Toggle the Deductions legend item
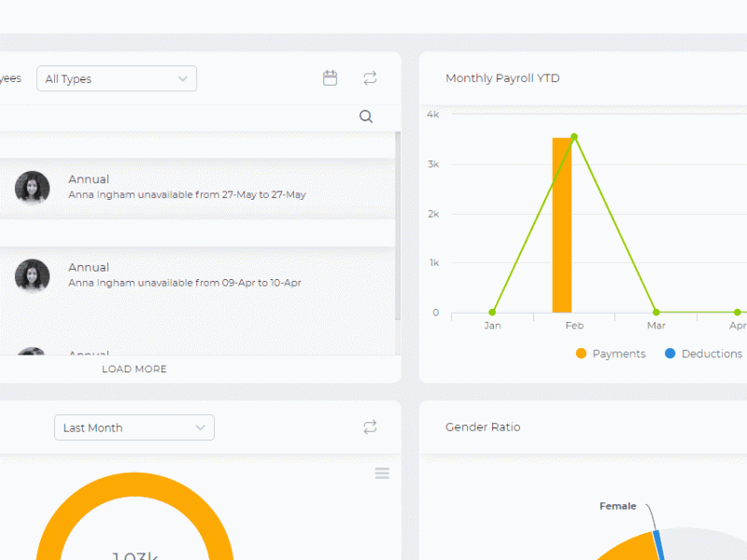The image size is (747, 560). [703, 354]
